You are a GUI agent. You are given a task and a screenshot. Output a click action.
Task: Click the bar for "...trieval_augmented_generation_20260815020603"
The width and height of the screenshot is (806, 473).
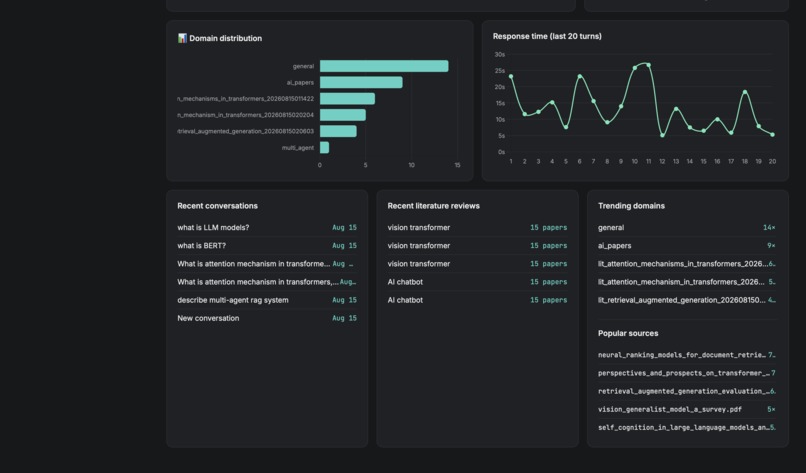[x=338, y=131]
